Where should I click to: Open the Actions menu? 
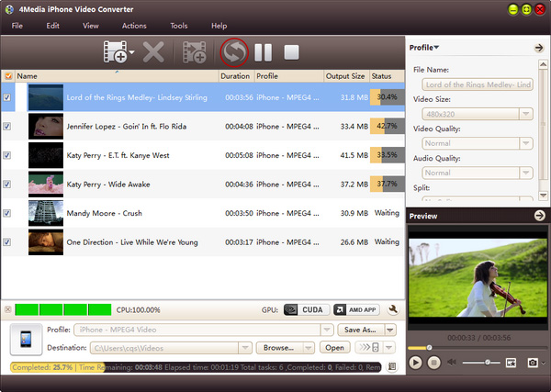(x=133, y=26)
